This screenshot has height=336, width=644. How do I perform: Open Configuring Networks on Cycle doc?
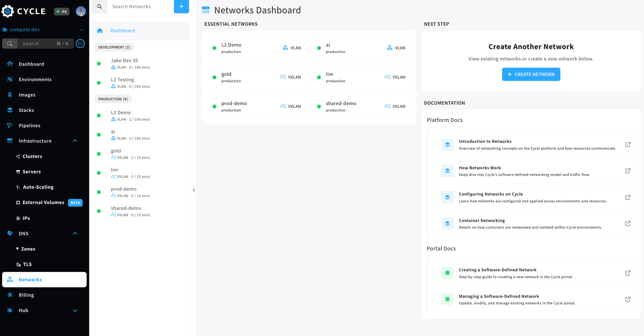[536, 197]
